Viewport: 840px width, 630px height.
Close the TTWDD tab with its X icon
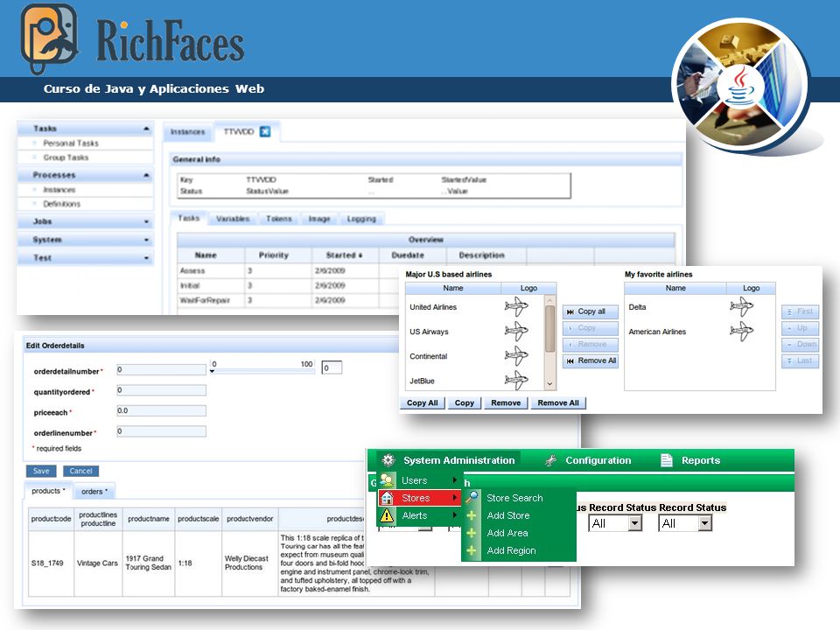265,132
